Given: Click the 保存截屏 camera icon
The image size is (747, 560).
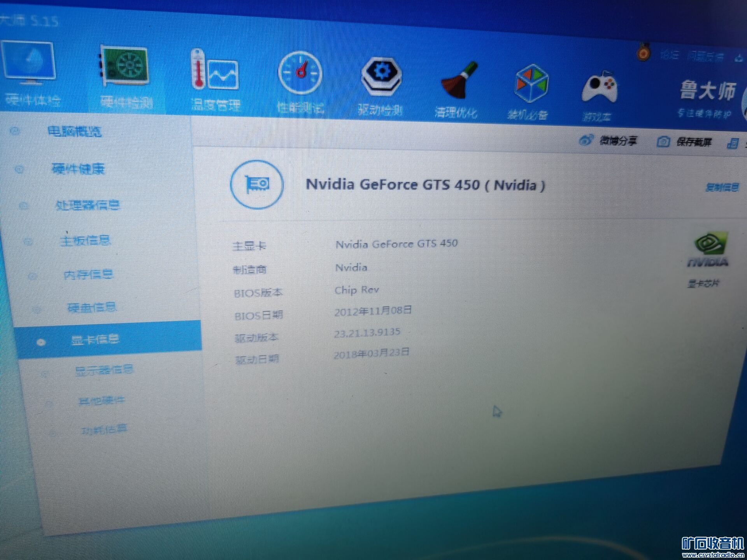Looking at the screenshot, I should 663,142.
